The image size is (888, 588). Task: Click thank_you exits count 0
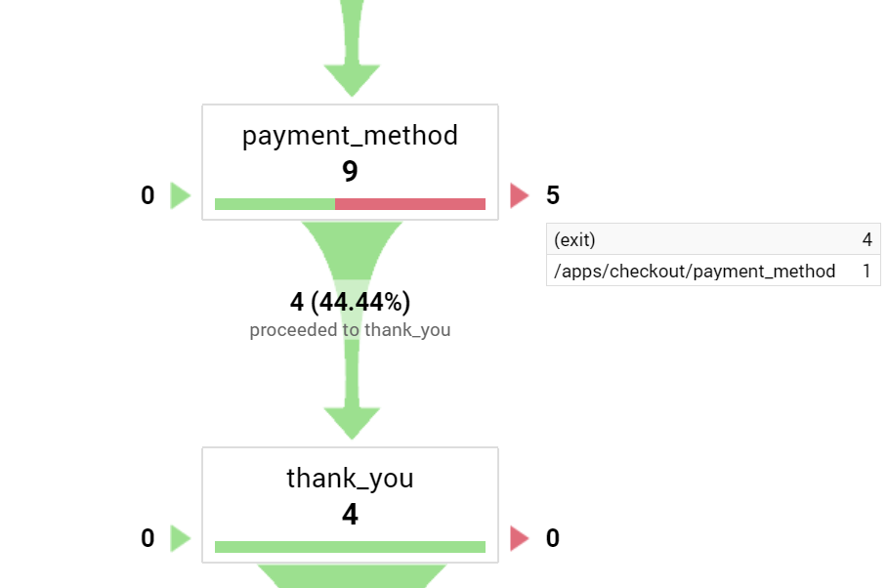(553, 538)
